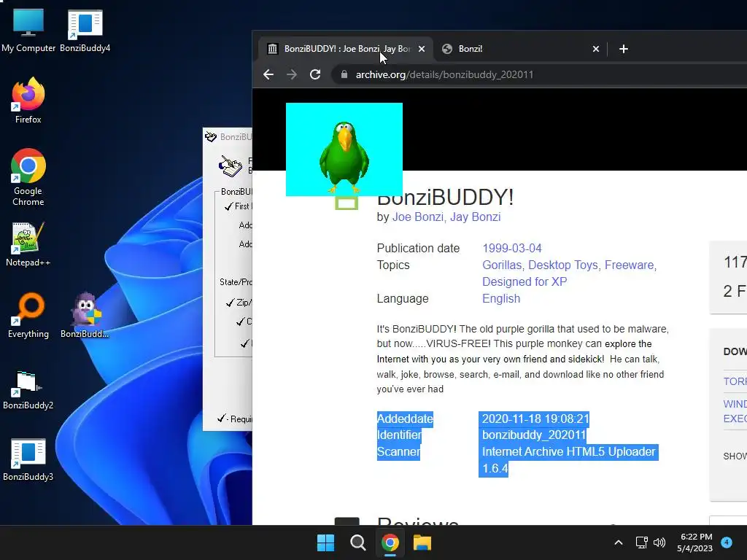This screenshot has width=747, height=560.
Task: Open the Designed for XP topic
Action: click(525, 281)
